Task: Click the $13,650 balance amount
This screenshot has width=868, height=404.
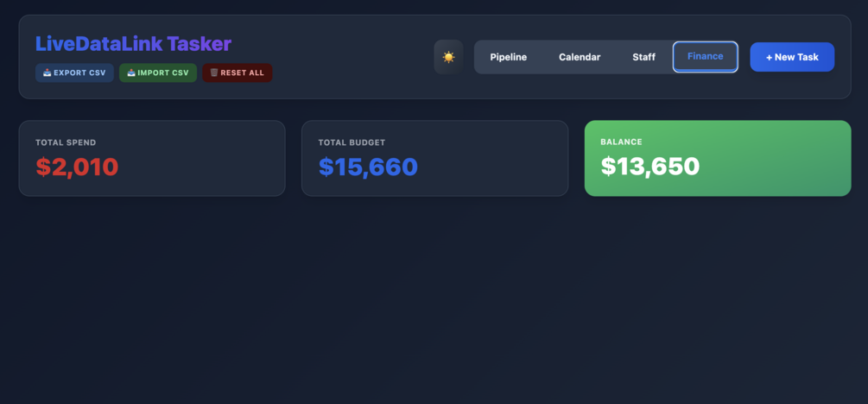Action: coord(649,166)
